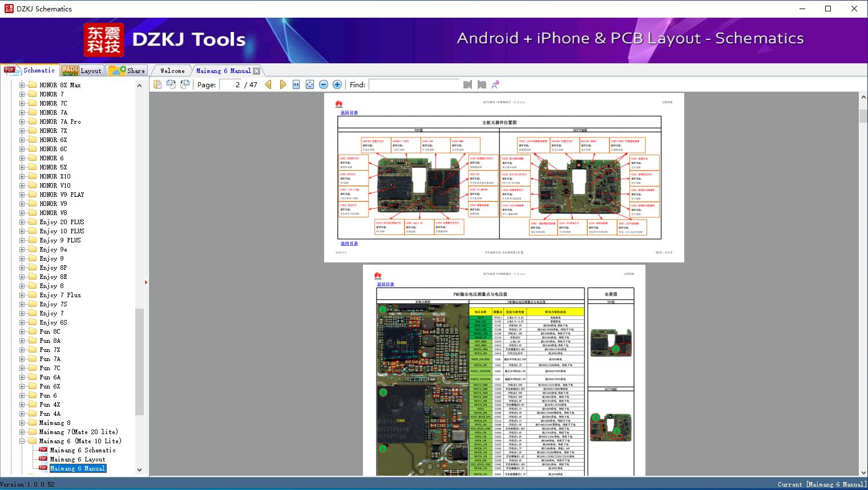The width and height of the screenshot is (868, 490).
Task: Expand the HONOR 8X Max folder
Action: (22, 85)
